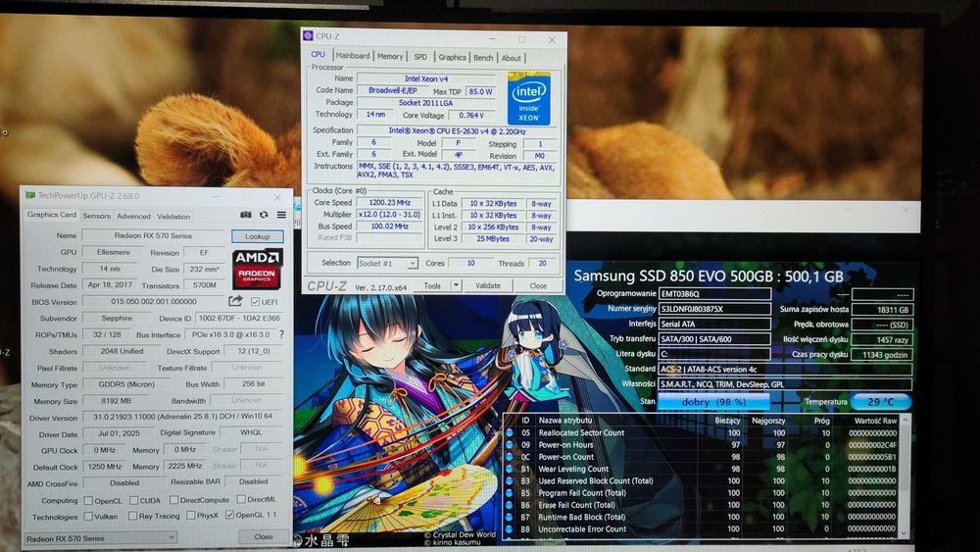Screen dimensions: 980x552
Task: Click the CPU-Z Validate button
Action: (487, 285)
